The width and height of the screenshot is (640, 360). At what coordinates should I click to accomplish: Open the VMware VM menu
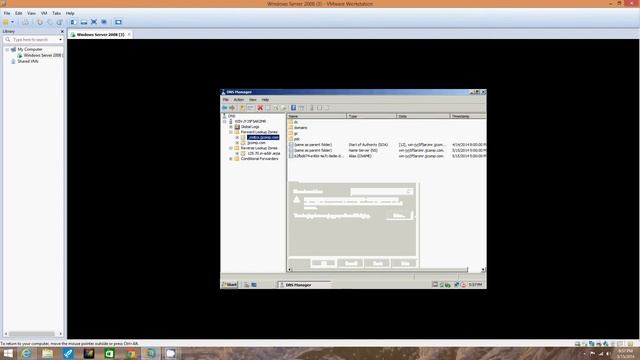(x=44, y=13)
